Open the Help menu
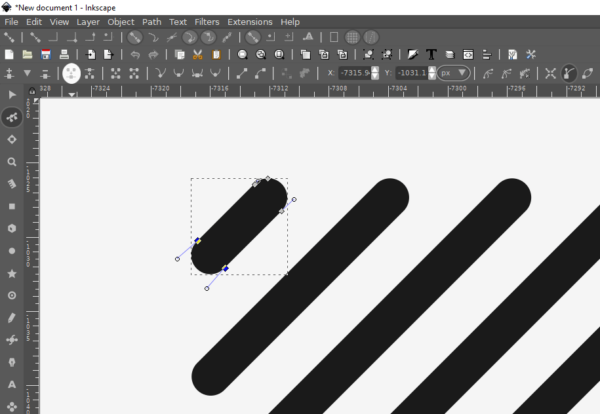The width and height of the screenshot is (600, 414). 290,22
